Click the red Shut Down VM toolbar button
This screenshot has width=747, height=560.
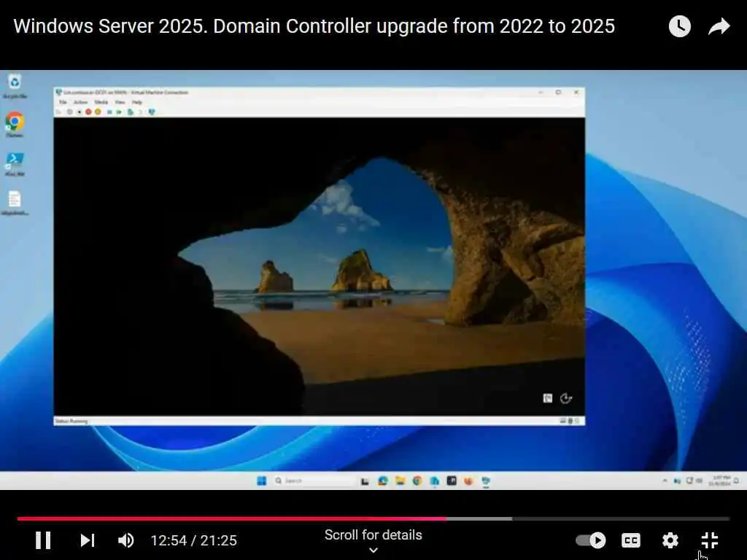pyautogui.click(x=88, y=112)
